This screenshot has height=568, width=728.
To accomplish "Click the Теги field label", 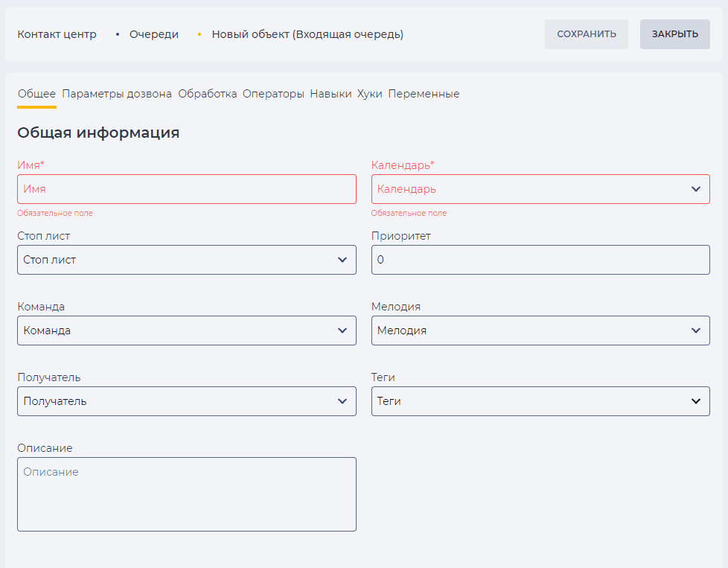I will coord(383,377).
